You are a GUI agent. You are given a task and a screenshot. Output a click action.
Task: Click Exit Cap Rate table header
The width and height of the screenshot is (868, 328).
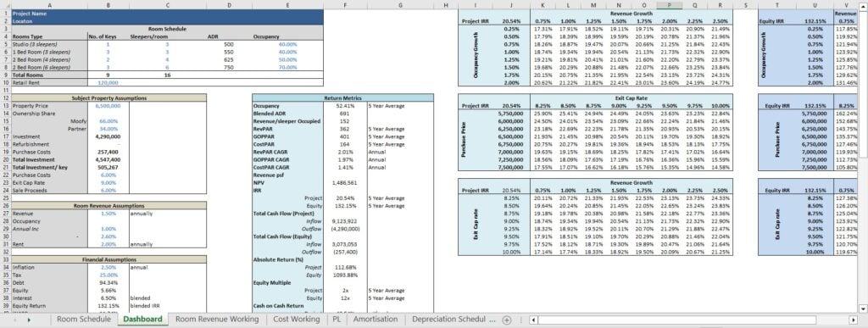tap(631, 97)
